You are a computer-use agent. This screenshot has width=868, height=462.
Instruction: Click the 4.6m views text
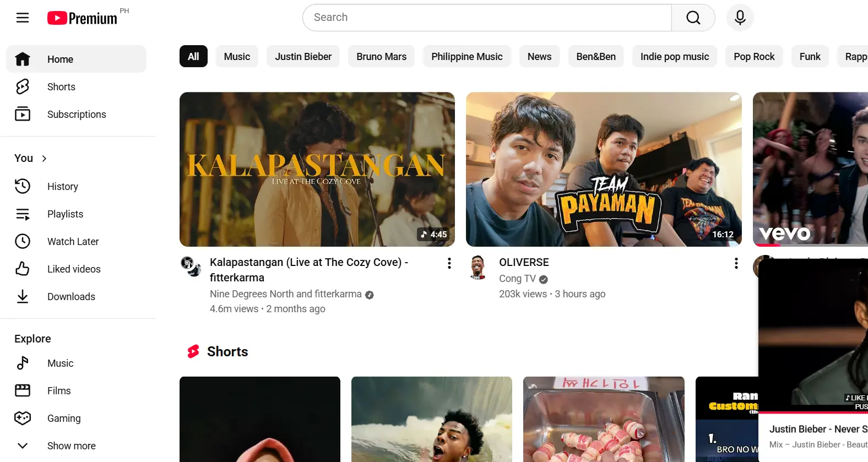click(234, 309)
